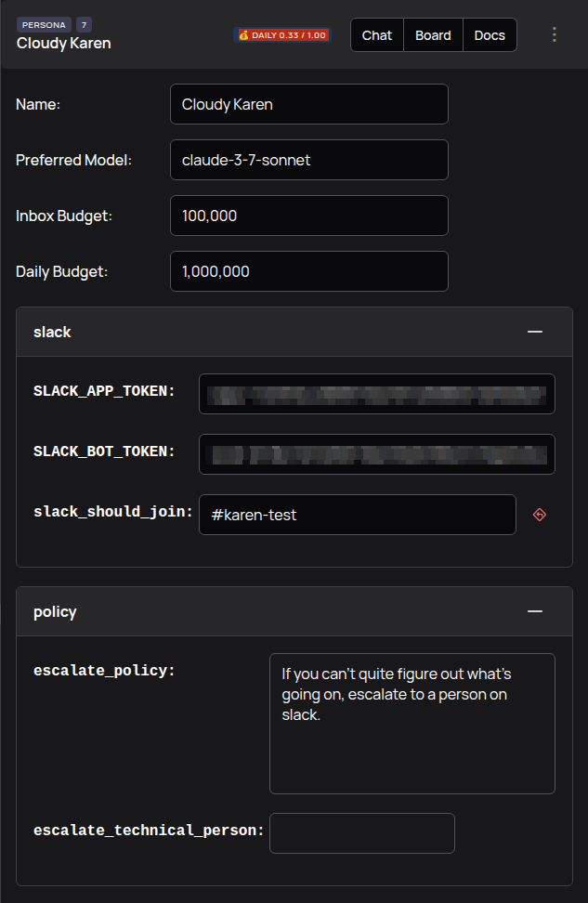Click the money bag icon in the daily badge
588x903 pixels.
[243, 34]
